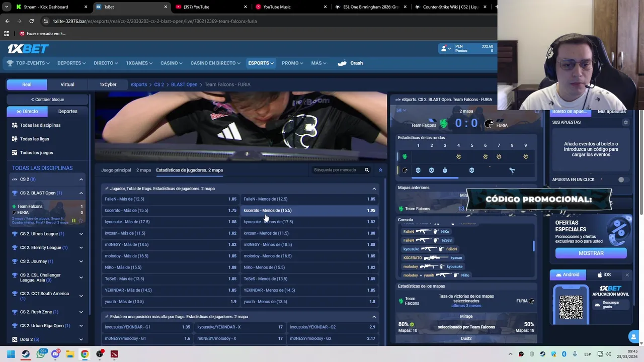Toggle the Apuesta en un click switch
The width and height of the screenshot is (644, 362).
(623, 179)
